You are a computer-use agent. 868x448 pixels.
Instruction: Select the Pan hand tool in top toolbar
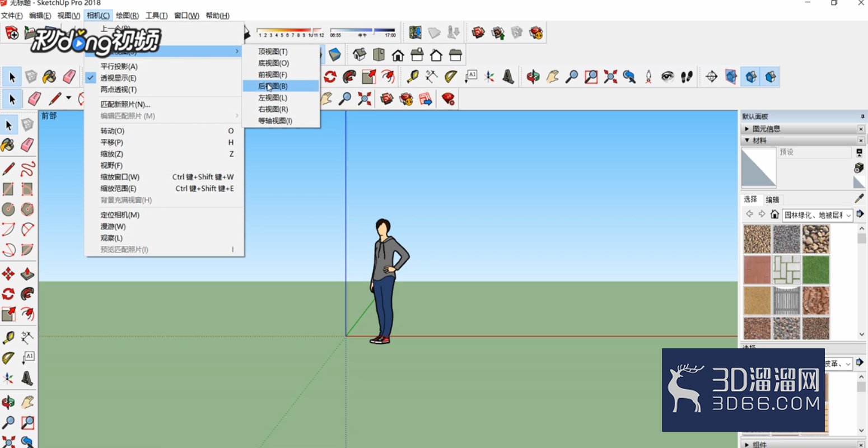(553, 77)
